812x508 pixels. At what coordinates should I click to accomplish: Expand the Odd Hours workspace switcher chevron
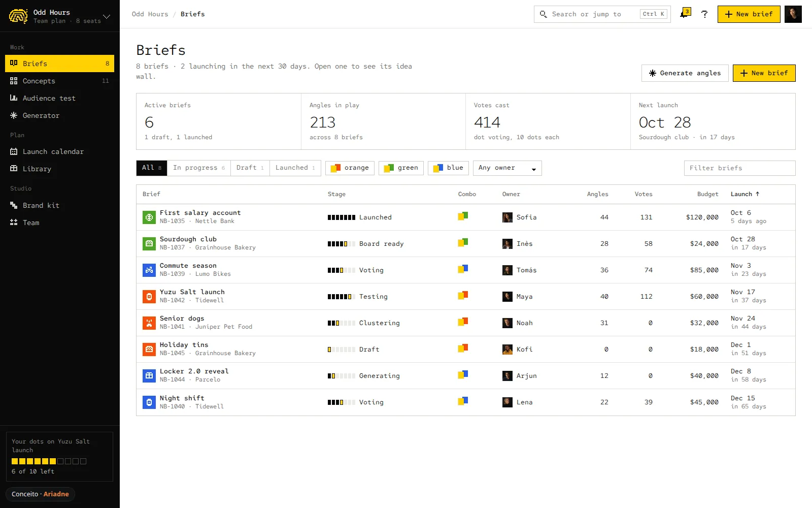pyautogui.click(x=107, y=16)
